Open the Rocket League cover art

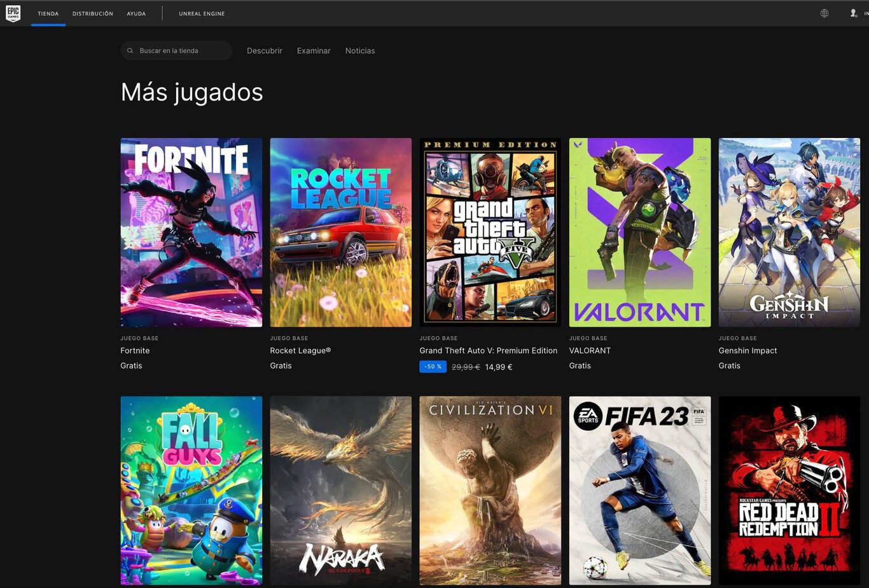340,232
